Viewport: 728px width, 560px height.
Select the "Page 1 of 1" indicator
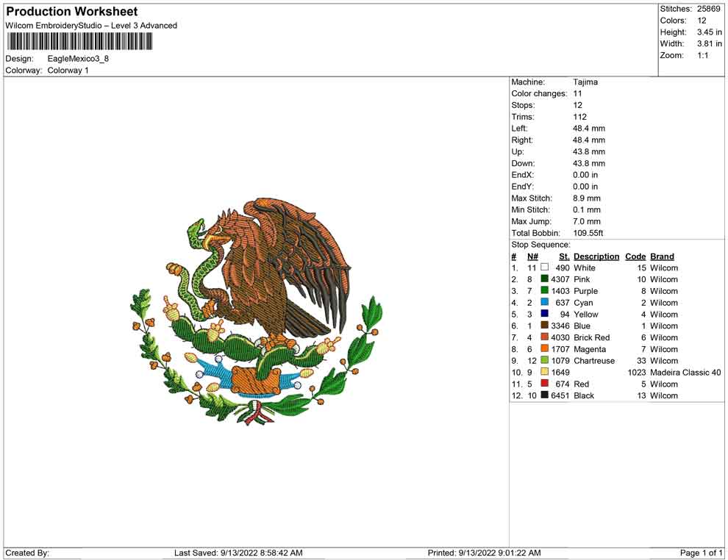point(701,553)
